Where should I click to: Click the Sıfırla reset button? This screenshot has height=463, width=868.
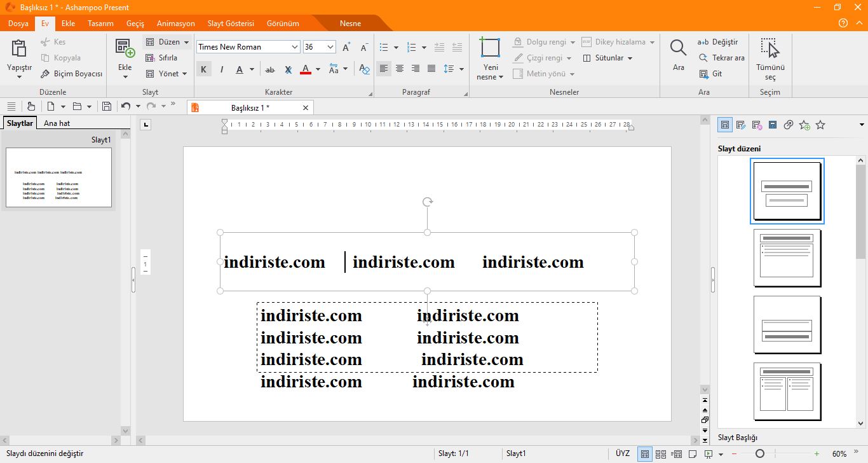pyautogui.click(x=162, y=58)
